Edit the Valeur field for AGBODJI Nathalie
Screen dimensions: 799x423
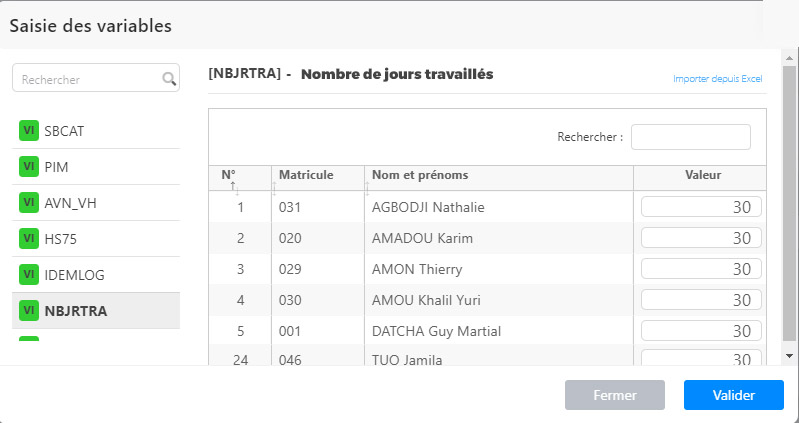701,207
